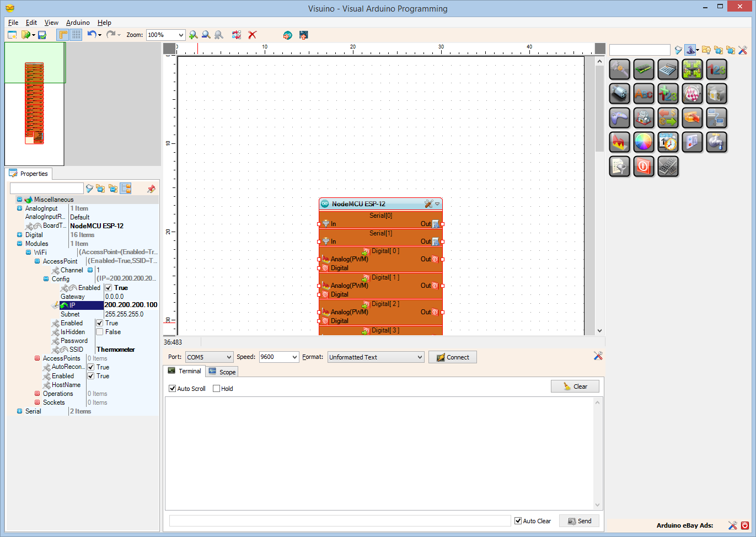
Task: Select the gamepad controller component category
Action: [620, 118]
